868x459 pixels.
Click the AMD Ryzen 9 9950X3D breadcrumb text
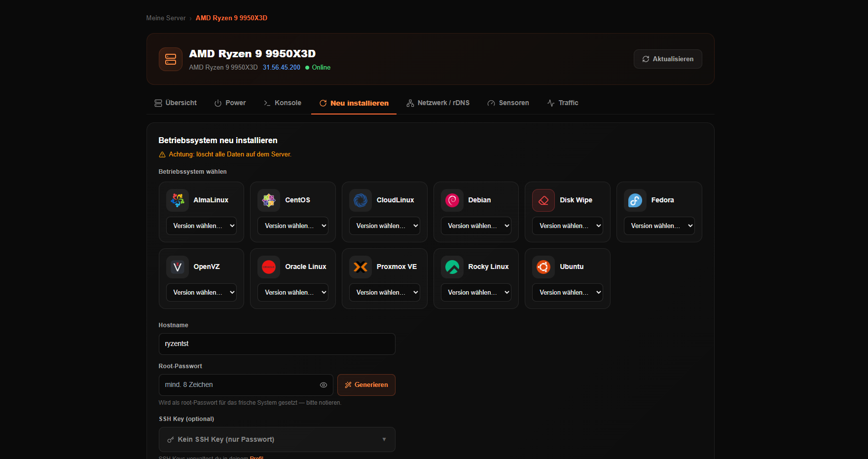[231, 18]
